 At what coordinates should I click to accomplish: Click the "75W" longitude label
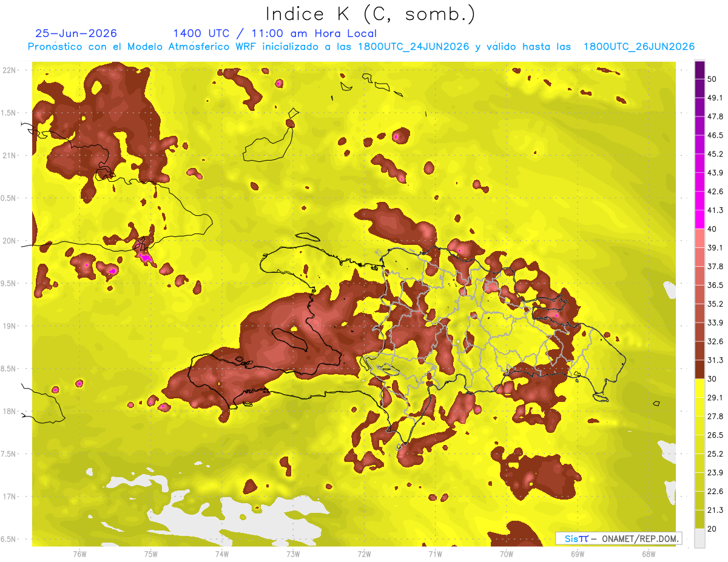[x=151, y=554]
